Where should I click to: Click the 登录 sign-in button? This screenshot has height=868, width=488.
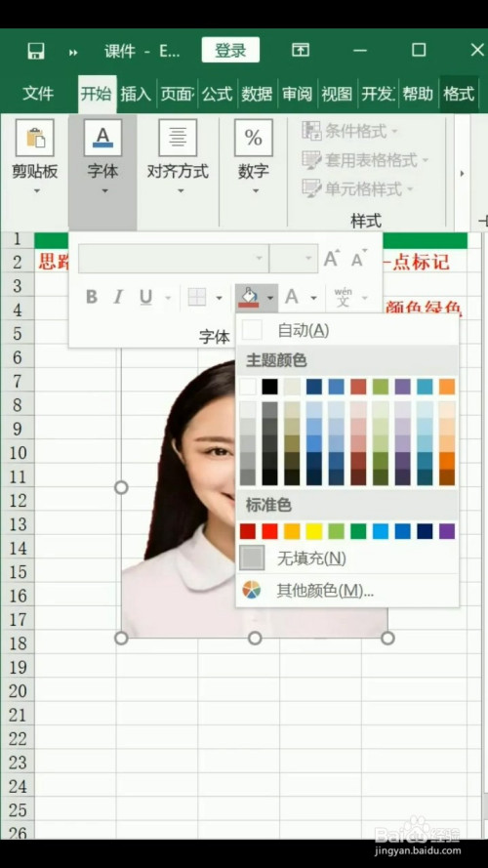(x=230, y=51)
